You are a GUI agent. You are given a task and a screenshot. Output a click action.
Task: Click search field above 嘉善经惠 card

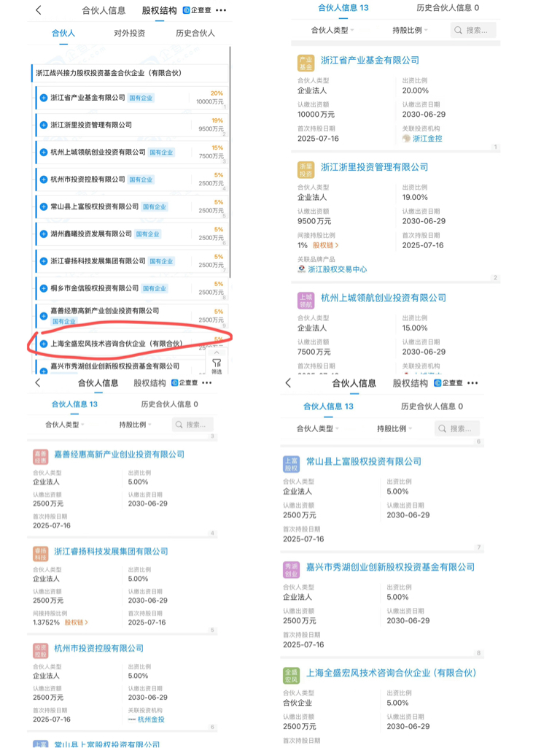(x=192, y=424)
